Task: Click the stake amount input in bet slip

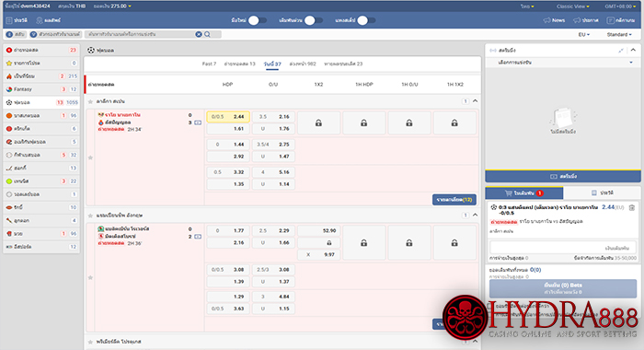Action: click(563, 248)
